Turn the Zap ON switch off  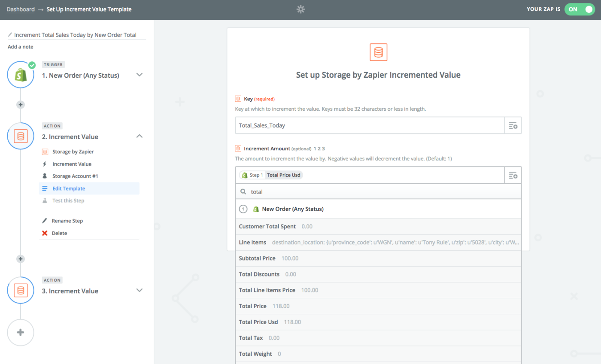[x=579, y=9]
